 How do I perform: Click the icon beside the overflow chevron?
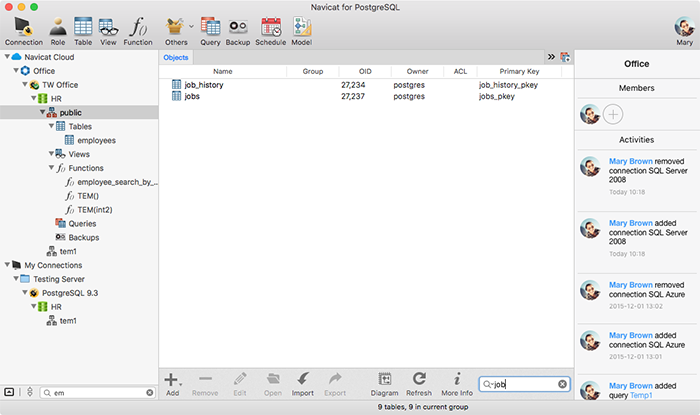pyautogui.click(x=565, y=57)
